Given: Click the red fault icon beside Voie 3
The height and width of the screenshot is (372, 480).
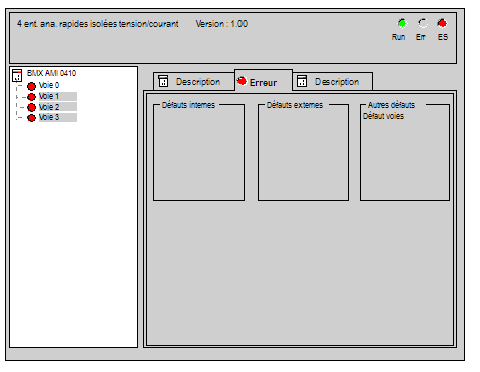Looking at the screenshot, I should [x=31, y=118].
